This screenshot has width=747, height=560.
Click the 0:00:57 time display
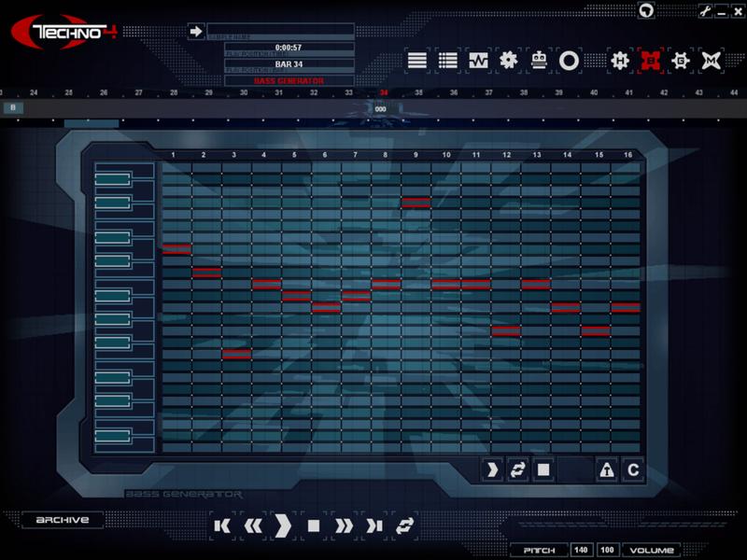coord(289,49)
